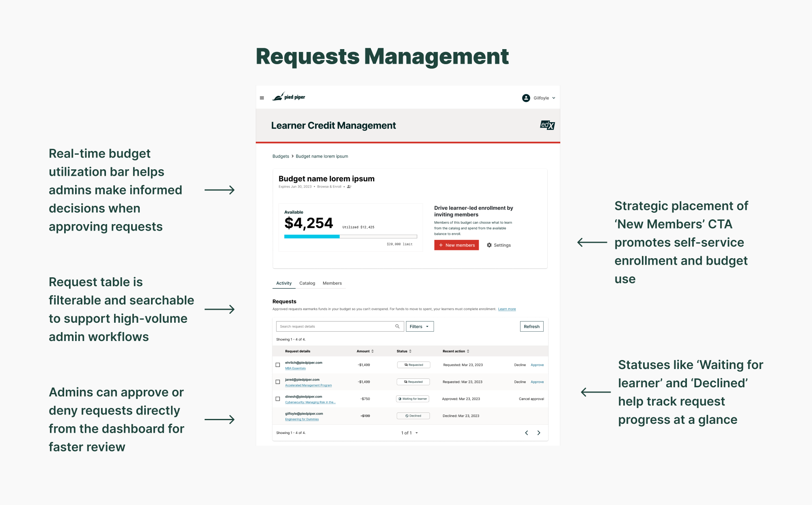Viewport: 812px width, 505px height.
Task: Click the budget utilization progress bar
Action: pyautogui.click(x=350, y=236)
